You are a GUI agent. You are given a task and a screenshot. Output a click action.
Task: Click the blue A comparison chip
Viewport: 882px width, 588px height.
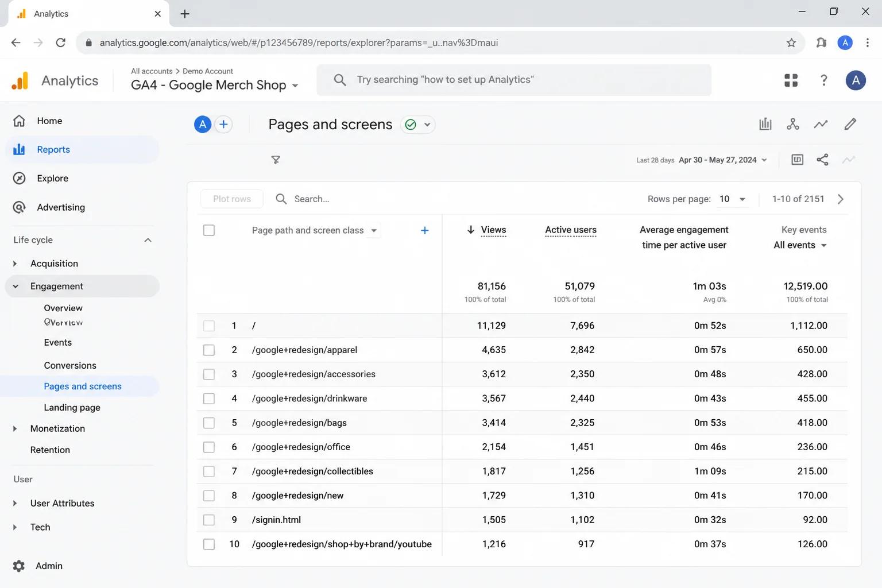point(203,124)
